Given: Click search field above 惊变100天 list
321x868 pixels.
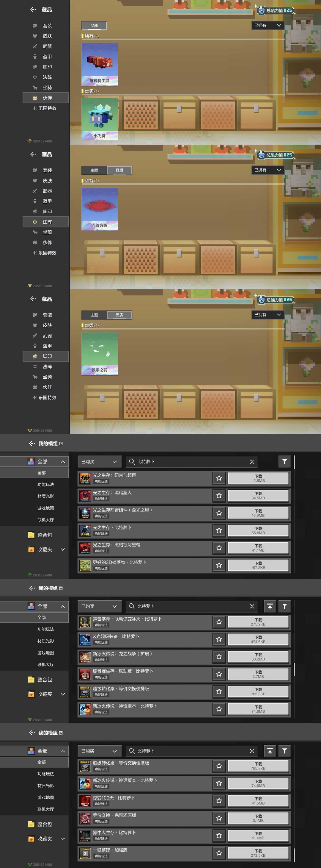Looking at the screenshot, I should (192, 751).
